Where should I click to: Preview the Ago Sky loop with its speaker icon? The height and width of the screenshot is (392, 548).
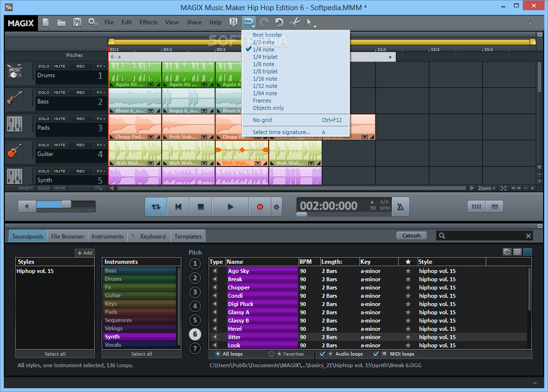click(x=215, y=271)
